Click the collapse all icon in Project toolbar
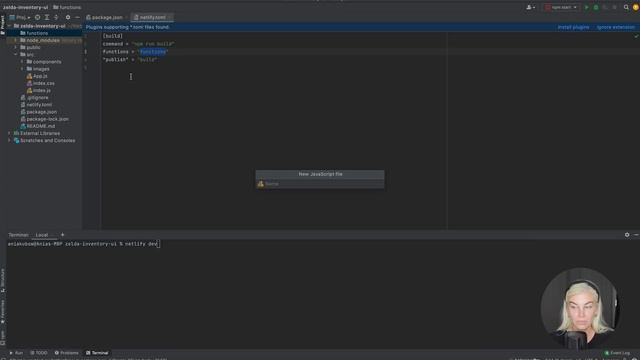Screen dimensions: 640x360 (56, 18)
